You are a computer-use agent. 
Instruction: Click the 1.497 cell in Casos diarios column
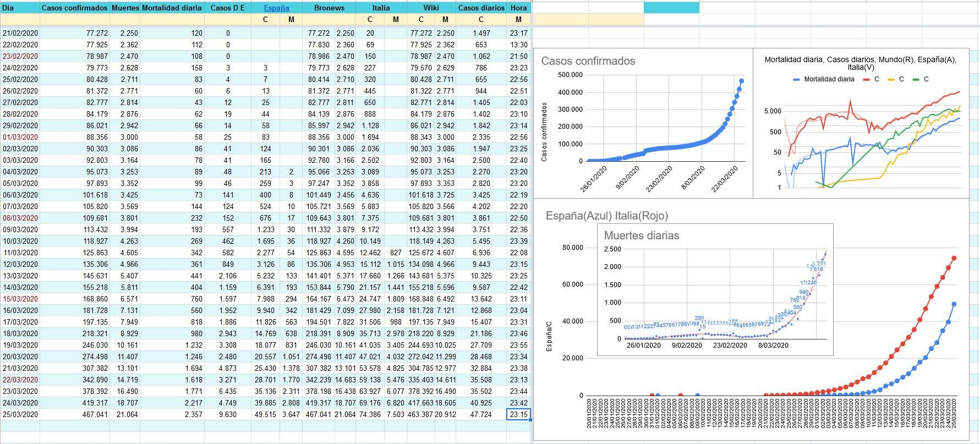tap(481, 33)
